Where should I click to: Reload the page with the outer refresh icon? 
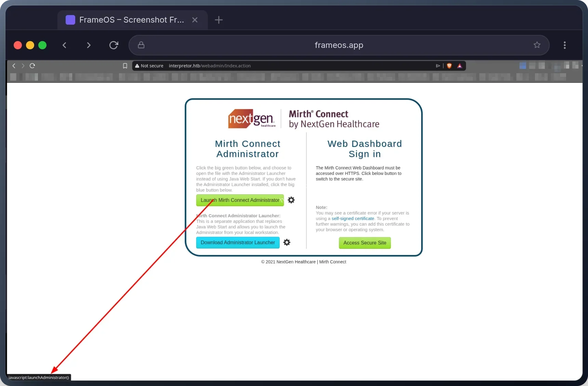(x=114, y=45)
